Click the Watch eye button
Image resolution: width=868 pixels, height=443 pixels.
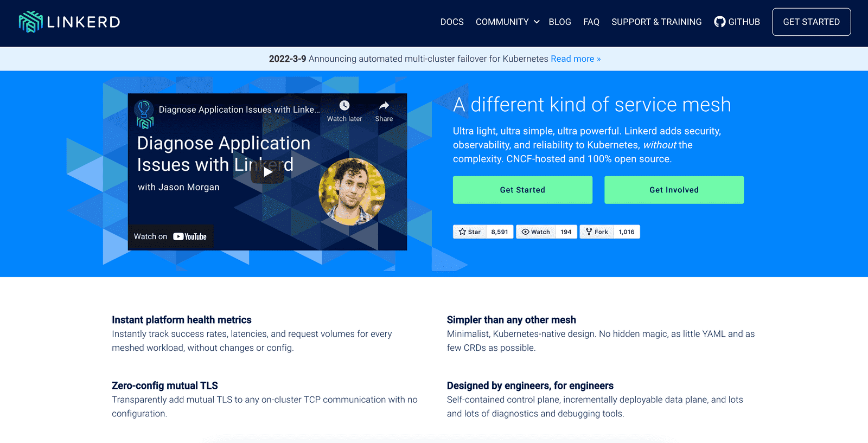pos(536,232)
